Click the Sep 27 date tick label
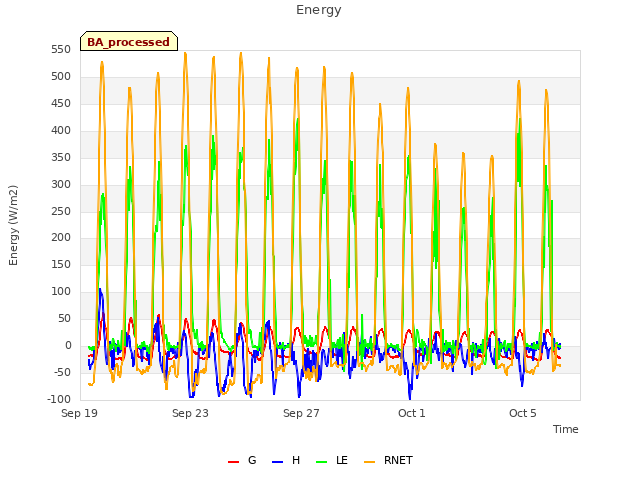 click(301, 413)
